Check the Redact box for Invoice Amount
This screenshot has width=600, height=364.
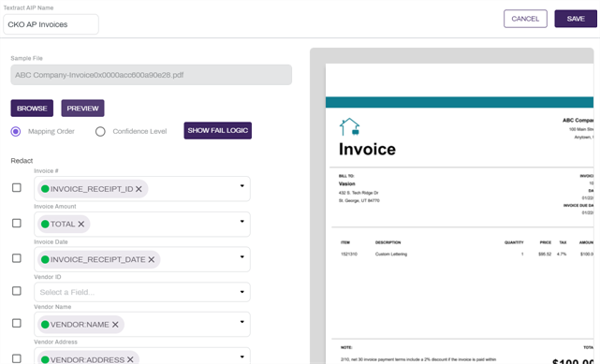17,223
